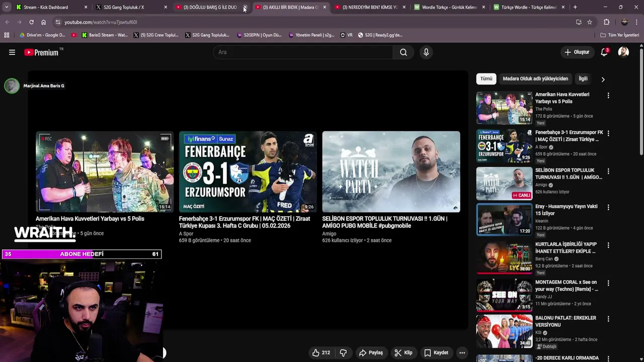Open the account avatar menu
The image size is (644, 362).
click(x=623, y=52)
